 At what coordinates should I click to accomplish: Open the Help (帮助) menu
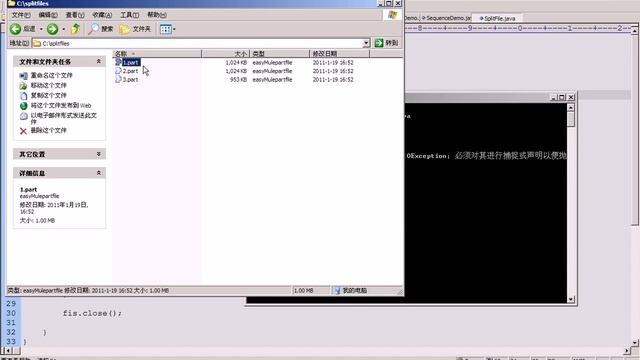coord(157,15)
